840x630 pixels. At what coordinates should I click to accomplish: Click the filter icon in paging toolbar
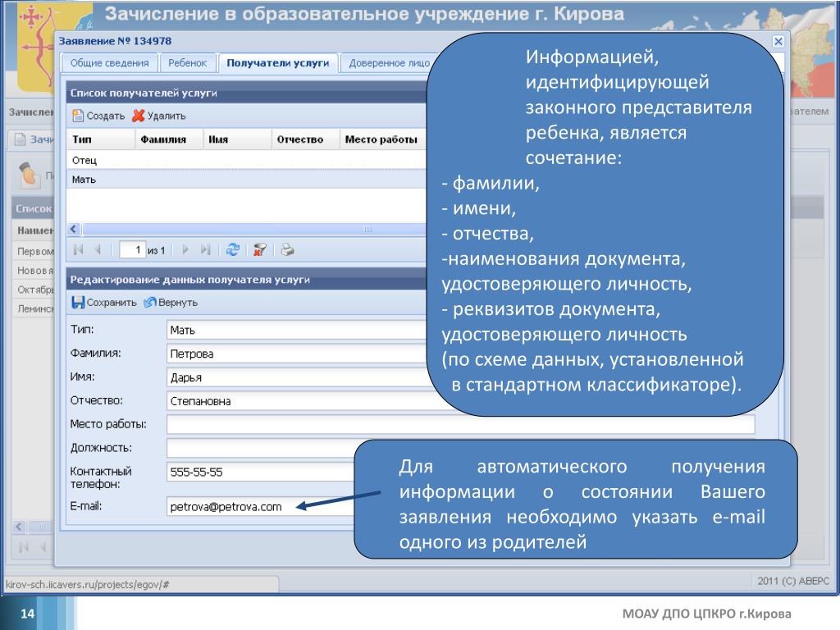[x=260, y=249]
